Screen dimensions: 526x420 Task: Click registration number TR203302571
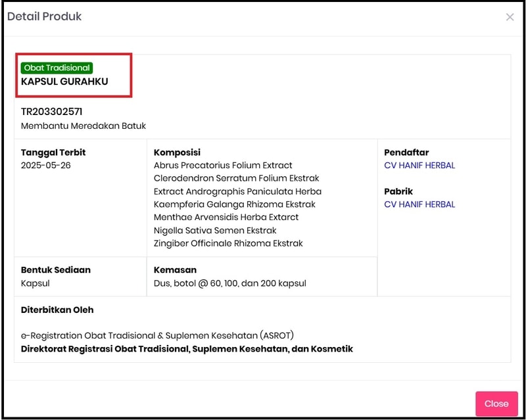[x=52, y=112]
